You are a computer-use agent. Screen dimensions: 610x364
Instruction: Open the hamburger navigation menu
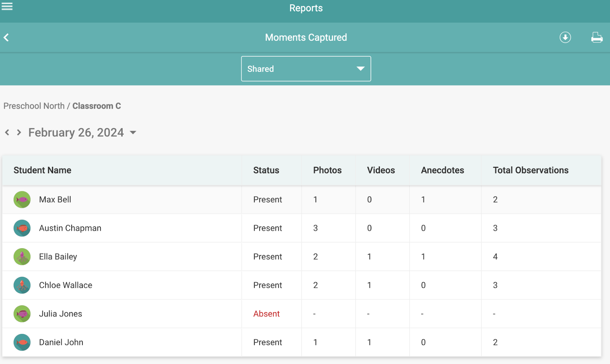[7, 6]
